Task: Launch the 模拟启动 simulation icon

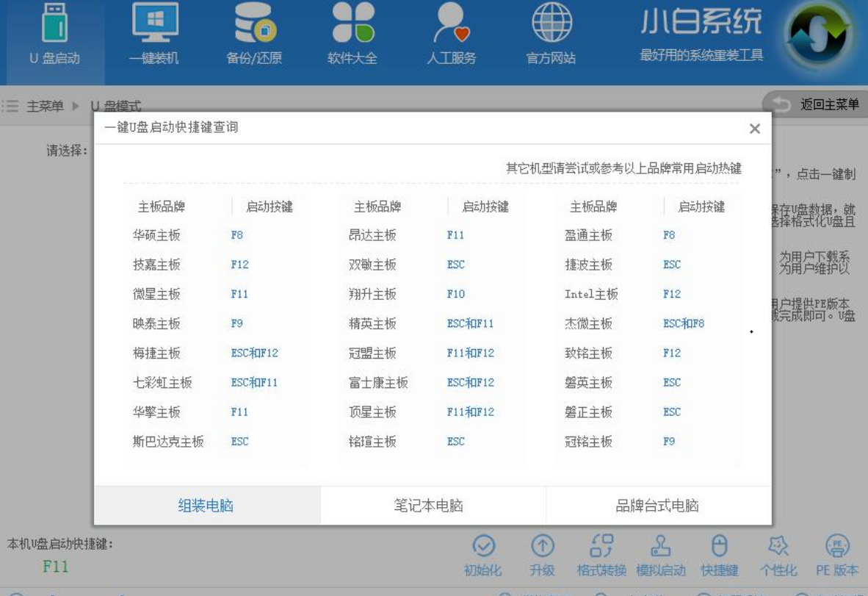Action: click(661, 547)
